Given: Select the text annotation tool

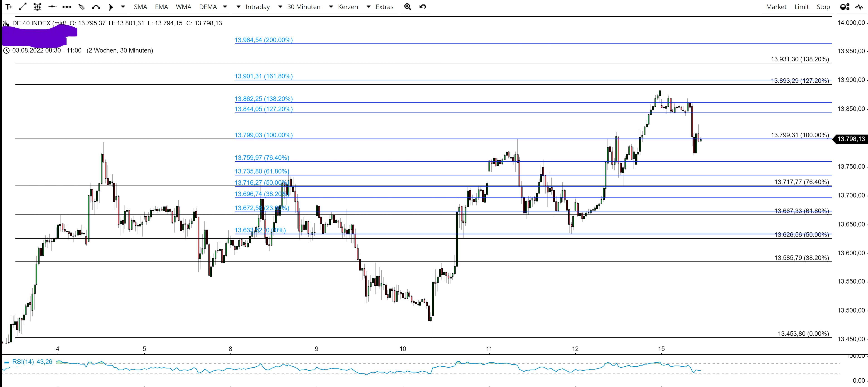Looking at the screenshot, I should (9, 7).
